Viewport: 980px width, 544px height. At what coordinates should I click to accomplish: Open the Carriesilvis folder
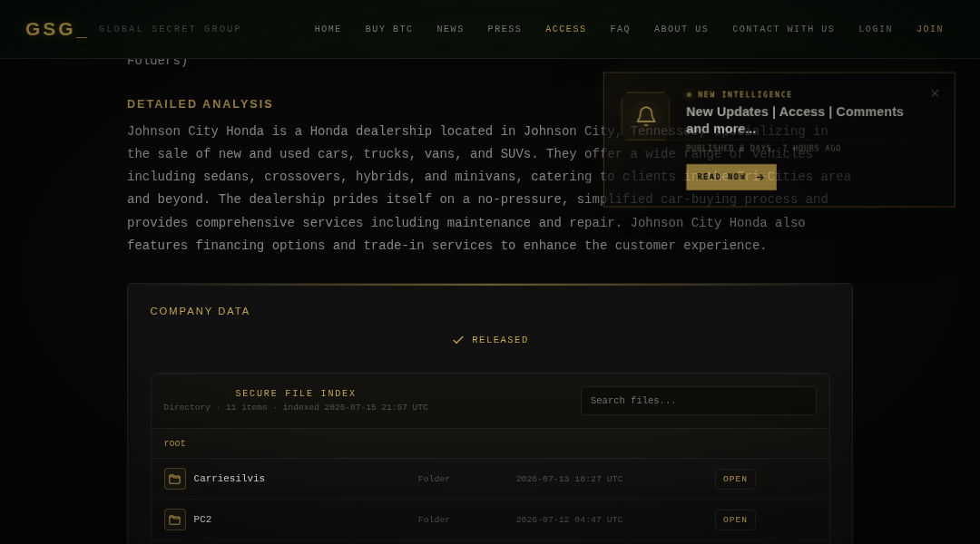pos(735,479)
